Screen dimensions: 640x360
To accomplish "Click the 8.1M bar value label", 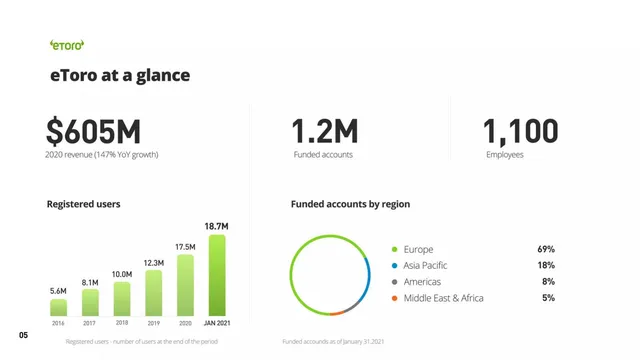I will (90, 282).
